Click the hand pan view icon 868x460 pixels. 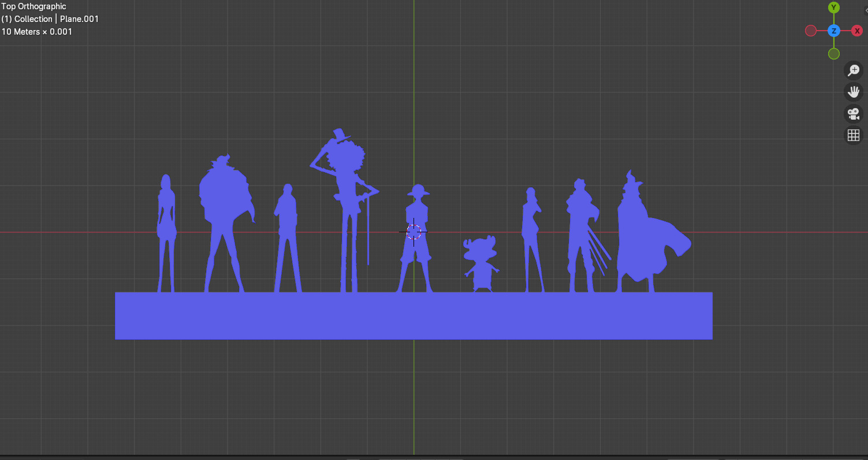(x=854, y=91)
